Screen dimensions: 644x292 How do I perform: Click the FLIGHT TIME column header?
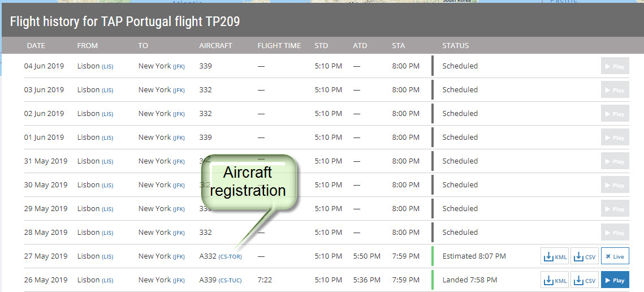tap(279, 45)
